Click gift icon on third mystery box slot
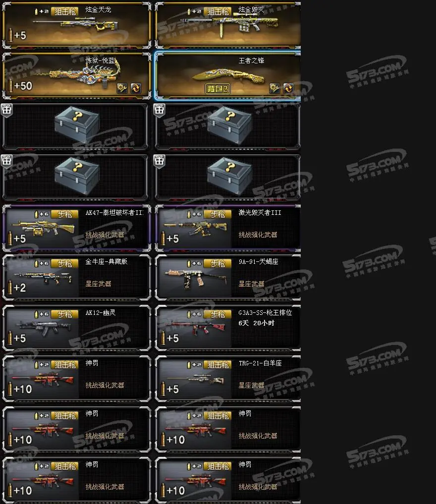Screen dimensions: 436x504 click(x=7, y=160)
